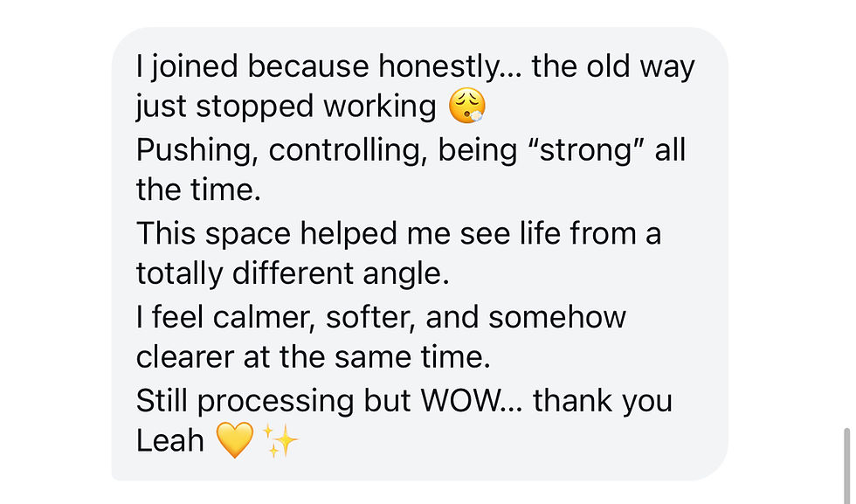Click the words "thank you"

603,401
